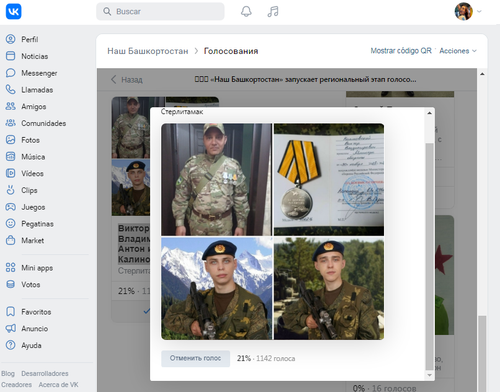This screenshot has width=500, height=392.
Task: Click the Vídeos play icon
Action: (x=11, y=173)
